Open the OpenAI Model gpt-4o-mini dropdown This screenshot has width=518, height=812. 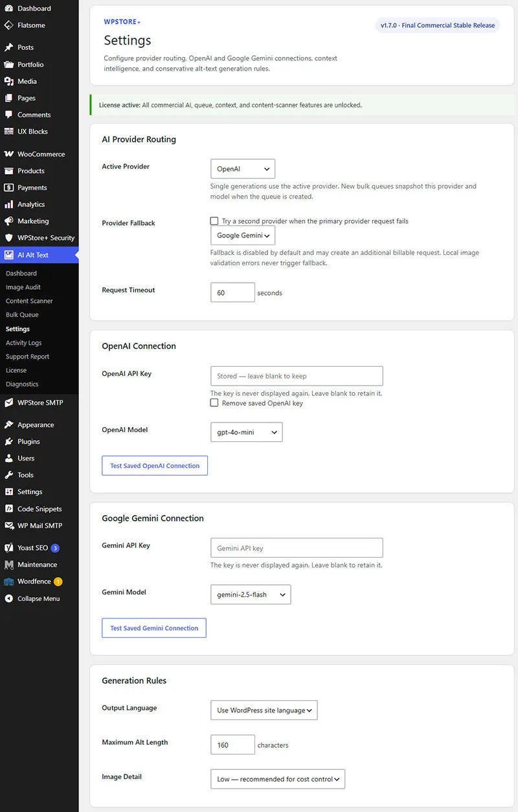click(247, 432)
